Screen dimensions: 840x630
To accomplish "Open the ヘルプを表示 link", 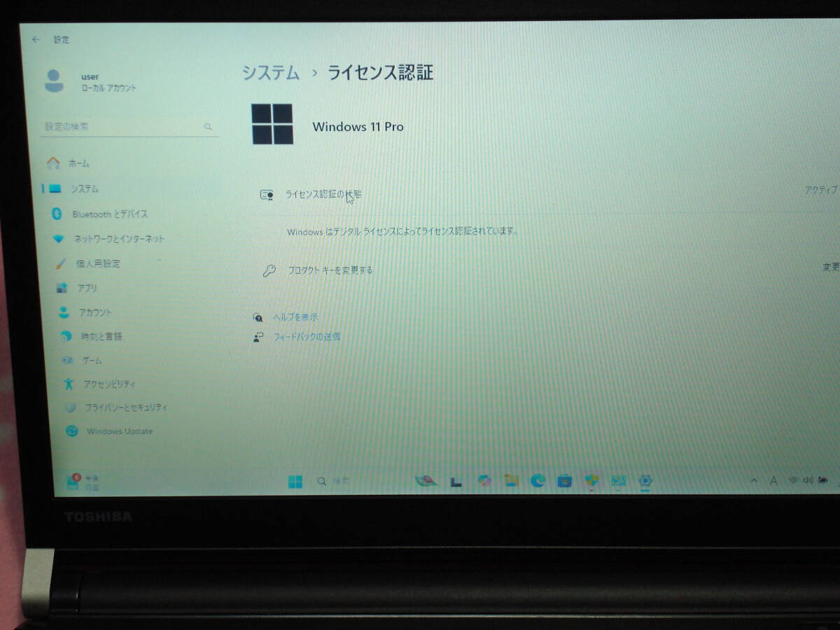I will pos(295,317).
